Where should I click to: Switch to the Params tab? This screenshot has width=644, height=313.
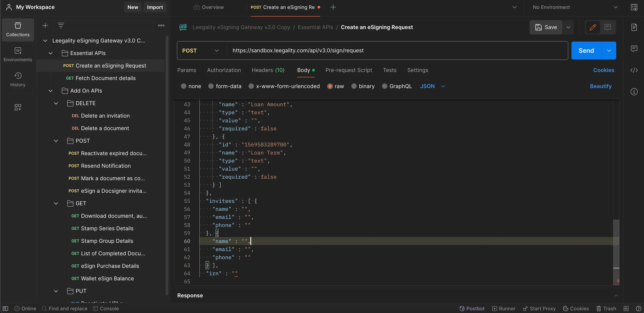pos(187,70)
